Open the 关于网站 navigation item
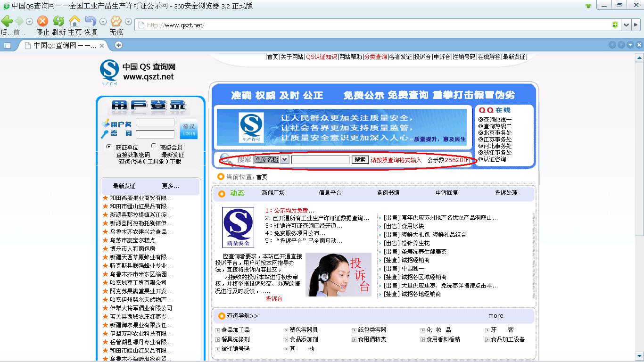 (292, 57)
